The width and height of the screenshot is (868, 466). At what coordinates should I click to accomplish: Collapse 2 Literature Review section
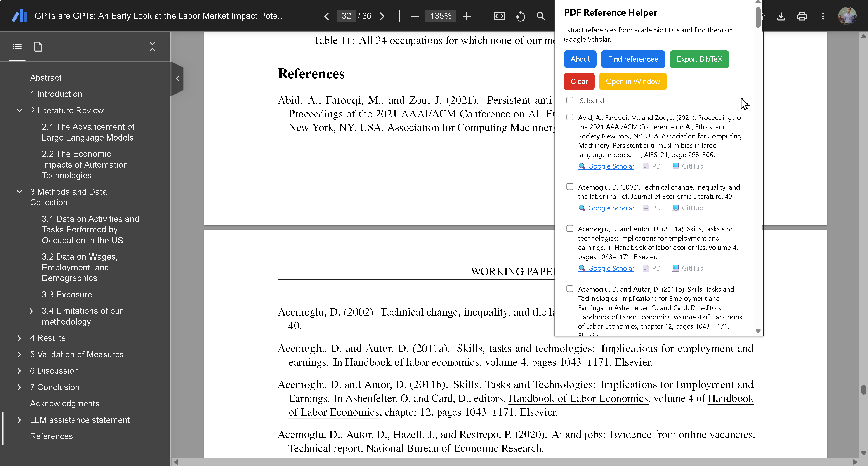click(x=19, y=110)
